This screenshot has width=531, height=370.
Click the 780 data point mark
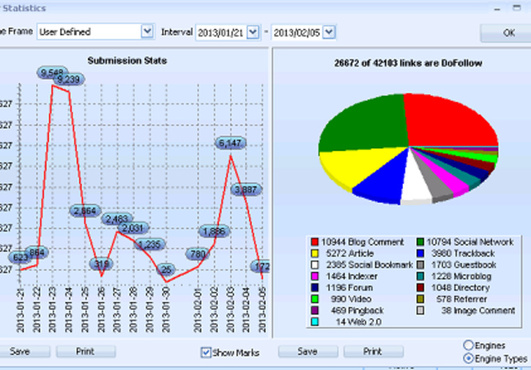coord(198,254)
